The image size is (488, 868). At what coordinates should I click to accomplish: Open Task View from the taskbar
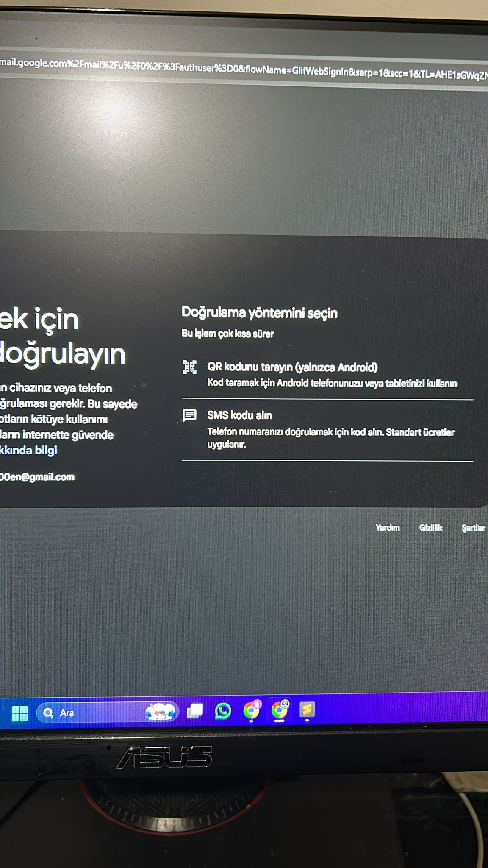tap(195, 711)
